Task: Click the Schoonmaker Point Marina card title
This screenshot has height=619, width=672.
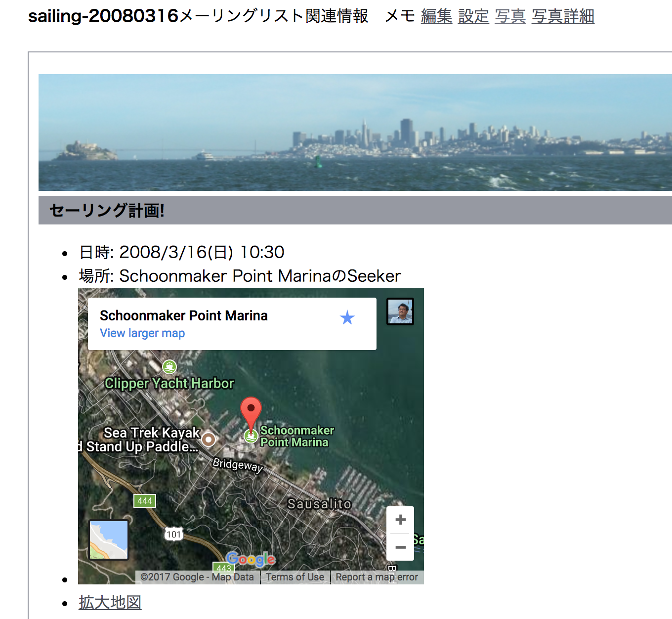Action: (184, 315)
